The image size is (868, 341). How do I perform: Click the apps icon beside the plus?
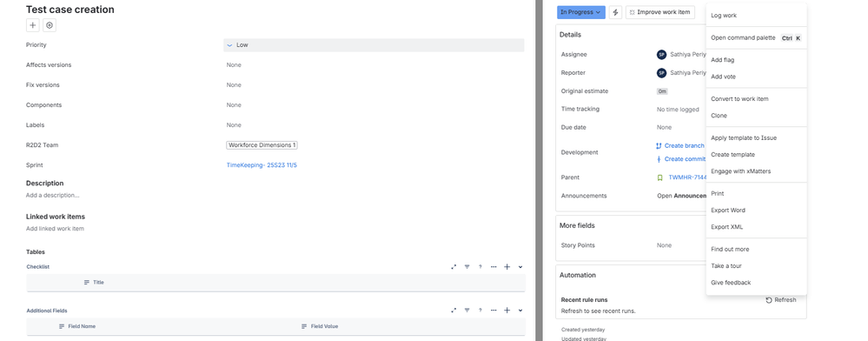click(x=50, y=25)
